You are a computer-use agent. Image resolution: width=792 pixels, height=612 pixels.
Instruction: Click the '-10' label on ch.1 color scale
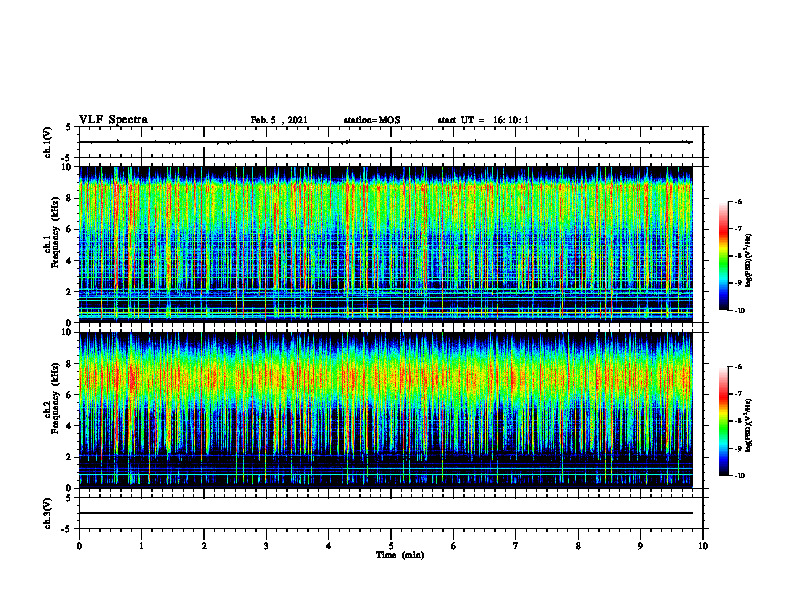click(x=739, y=311)
